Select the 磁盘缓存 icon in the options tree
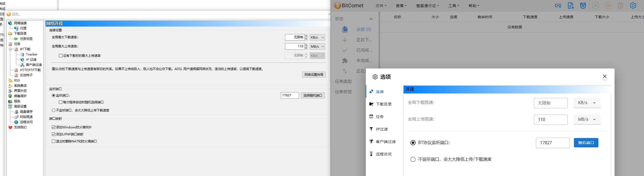The height and width of the screenshot is (176, 644). tap(16, 112)
